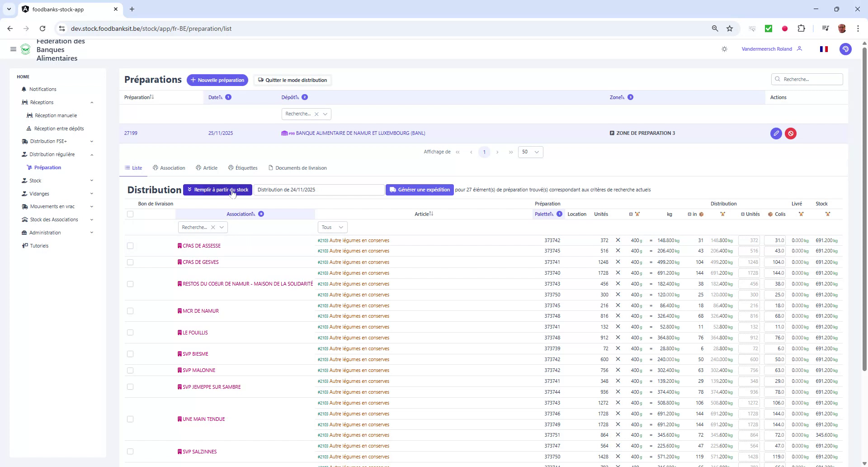Switch to the Association tab
The height and width of the screenshot is (467, 868).
point(172,168)
